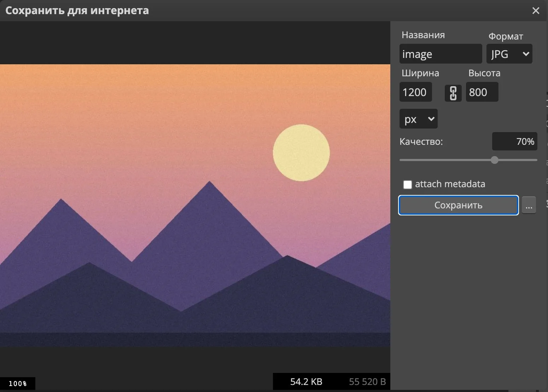Click the Названия label
The width and height of the screenshot is (548, 392).
[x=423, y=35]
